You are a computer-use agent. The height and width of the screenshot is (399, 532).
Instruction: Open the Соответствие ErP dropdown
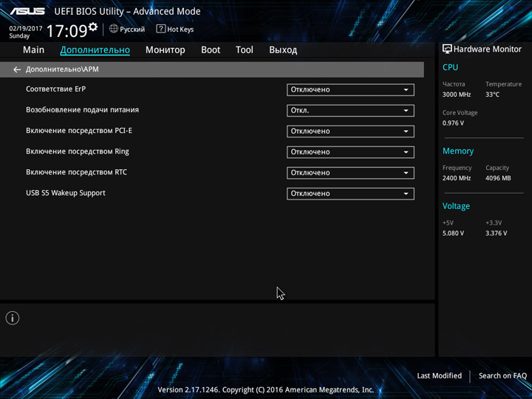[350, 90]
